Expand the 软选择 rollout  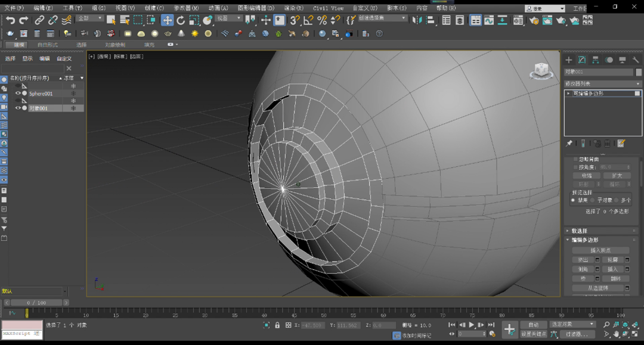click(579, 231)
